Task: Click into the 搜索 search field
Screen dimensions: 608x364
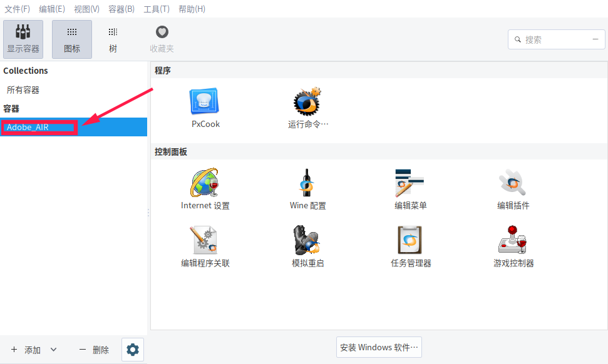Action: coord(554,39)
